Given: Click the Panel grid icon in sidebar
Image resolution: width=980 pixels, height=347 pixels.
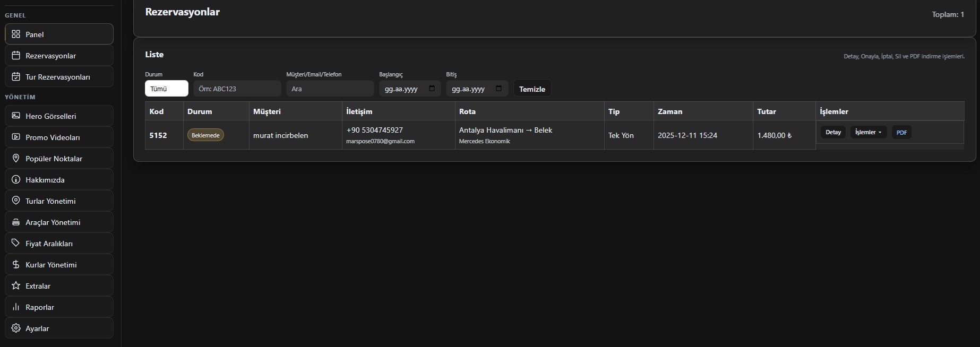Looking at the screenshot, I should pyautogui.click(x=16, y=34).
